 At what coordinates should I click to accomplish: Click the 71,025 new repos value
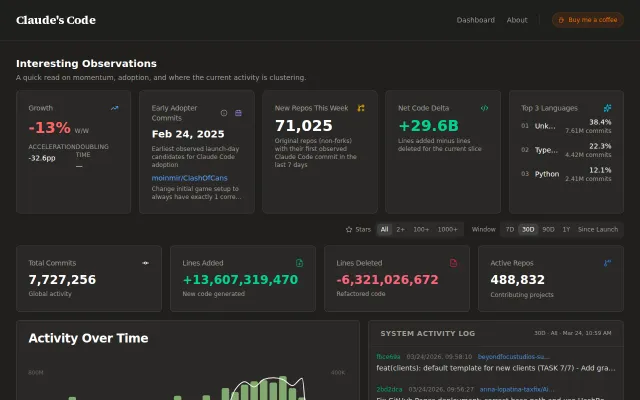click(x=304, y=126)
